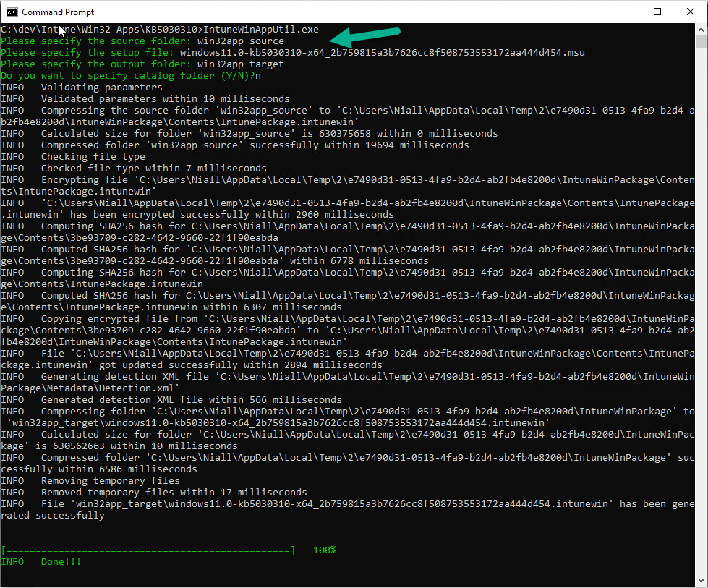This screenshot has width=708, height=588.
Task: Click the Command Prompt system menu icon
Action: [x=12, y=12]
